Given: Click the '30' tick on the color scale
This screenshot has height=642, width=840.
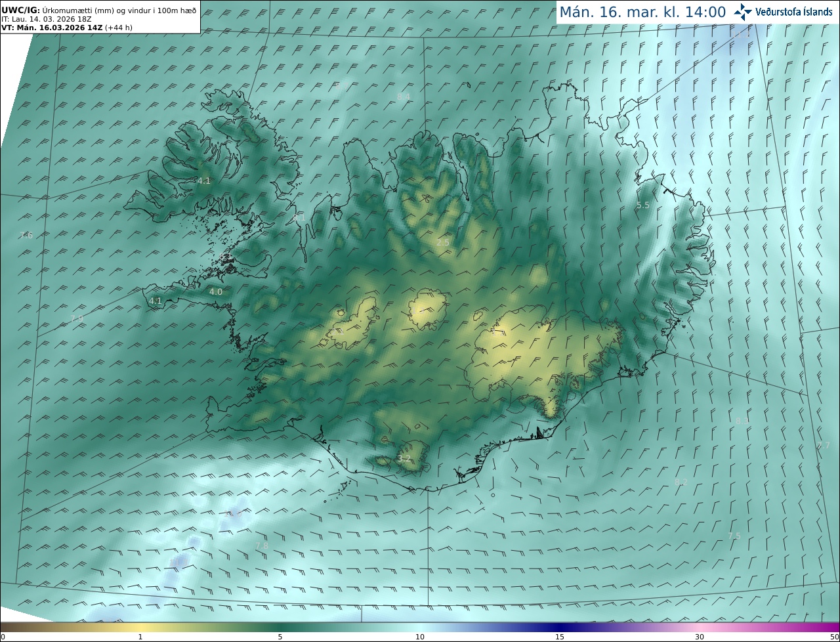Looking at the screenshot, I should click(x=700, y=637).
